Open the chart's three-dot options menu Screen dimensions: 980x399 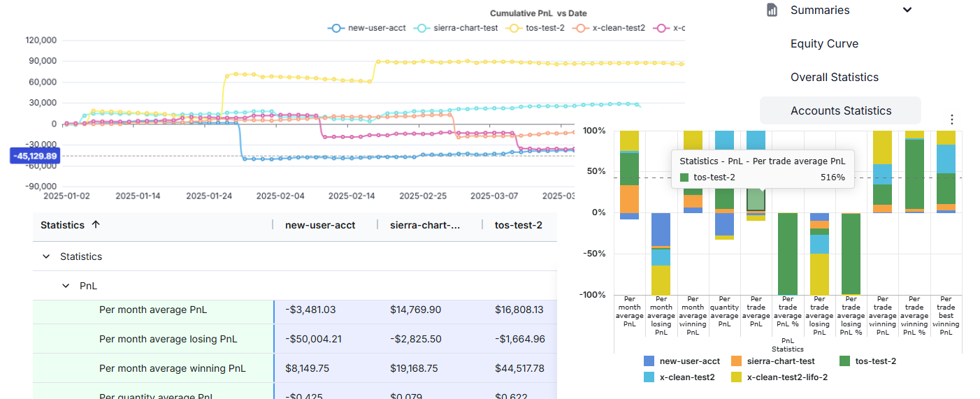pyautogui.click(x=951, y=119)
